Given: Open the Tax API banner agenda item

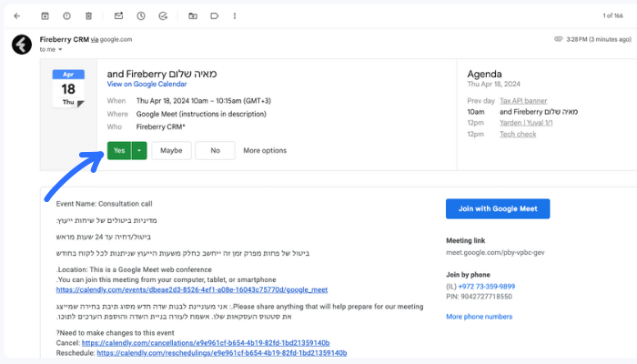Looking at the screenshot, I should point(523,101).
